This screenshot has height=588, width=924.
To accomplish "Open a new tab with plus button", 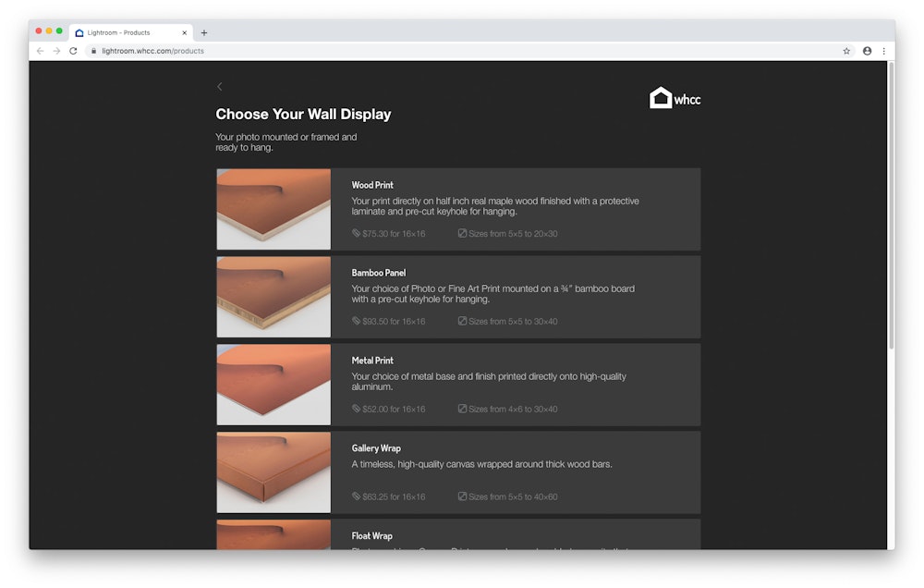I will (x=204, y=32).
